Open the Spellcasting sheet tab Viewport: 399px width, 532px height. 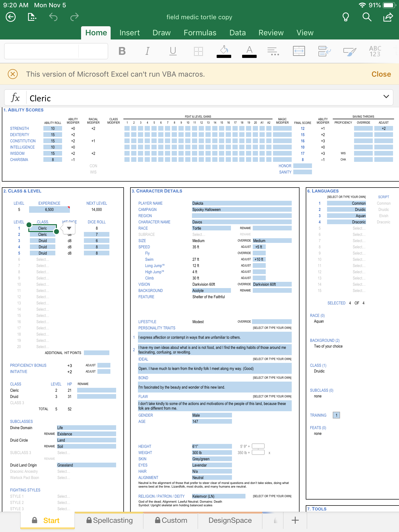point(109,520)
